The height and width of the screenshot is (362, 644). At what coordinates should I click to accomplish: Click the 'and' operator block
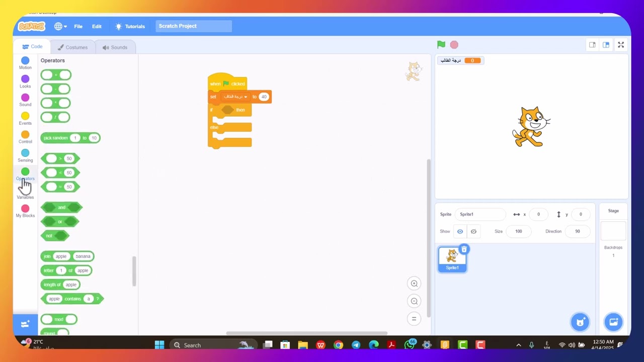(61, 207)
